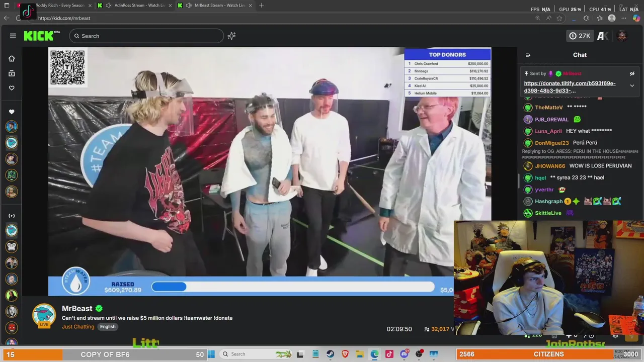Viewport: 644px width, 362px height.
Task: Click the chat scrollbar
Action: coord(518,180)
